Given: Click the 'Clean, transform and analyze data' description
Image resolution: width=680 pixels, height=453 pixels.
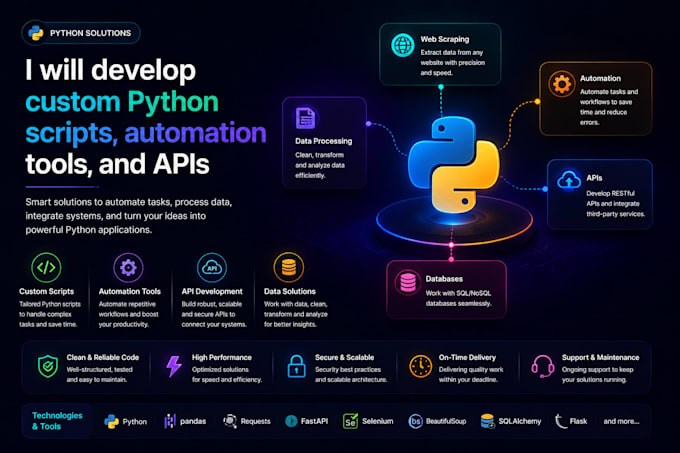Looking at the screenshot, I should (320, 165).
